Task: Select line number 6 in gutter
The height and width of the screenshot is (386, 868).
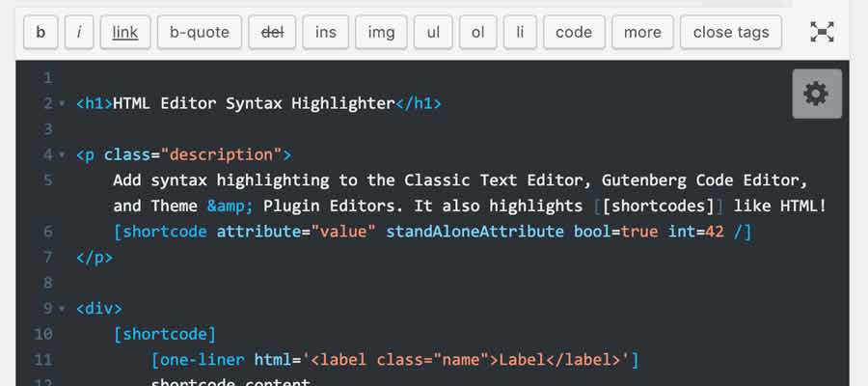Action: click(x=47, y=232)
